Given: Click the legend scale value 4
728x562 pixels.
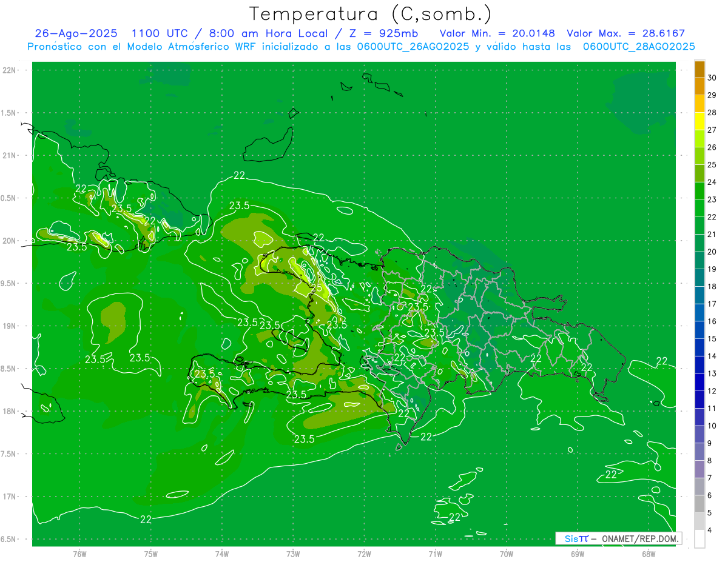Looking at the screenshot, I should coord(710,530).
